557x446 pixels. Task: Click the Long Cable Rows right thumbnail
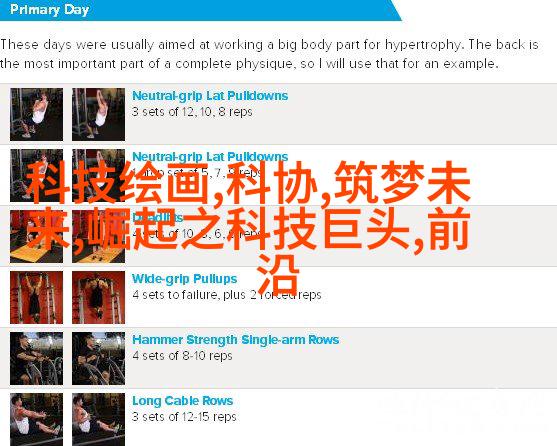coord(98,419)
